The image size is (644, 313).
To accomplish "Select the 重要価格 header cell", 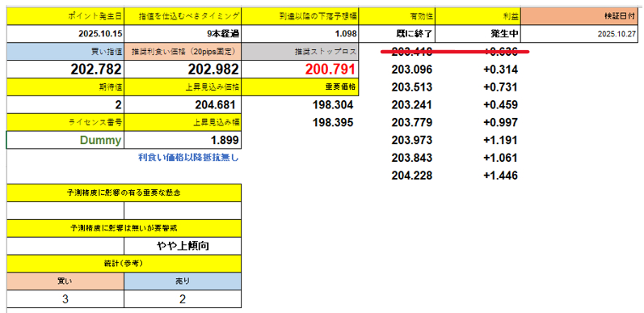I will [301, 87].
